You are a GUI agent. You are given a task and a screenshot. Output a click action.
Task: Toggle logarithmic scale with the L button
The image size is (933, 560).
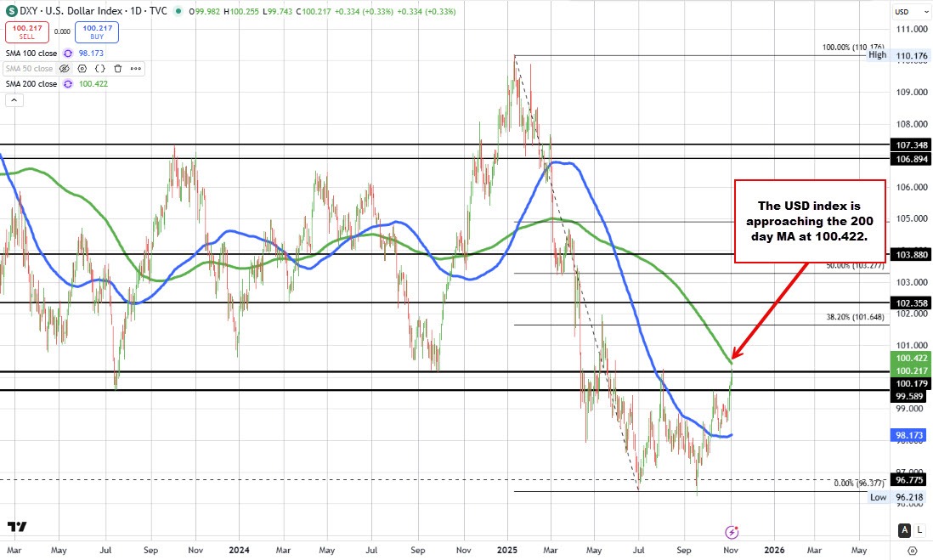click(x=919, y=530)
